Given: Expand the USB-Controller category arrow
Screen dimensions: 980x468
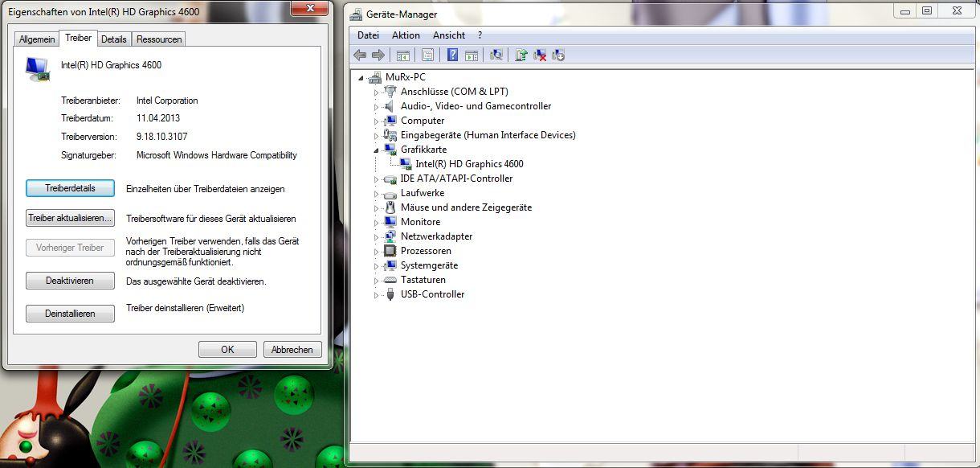Looking at the screenshot, I should [x=376, y=295].
